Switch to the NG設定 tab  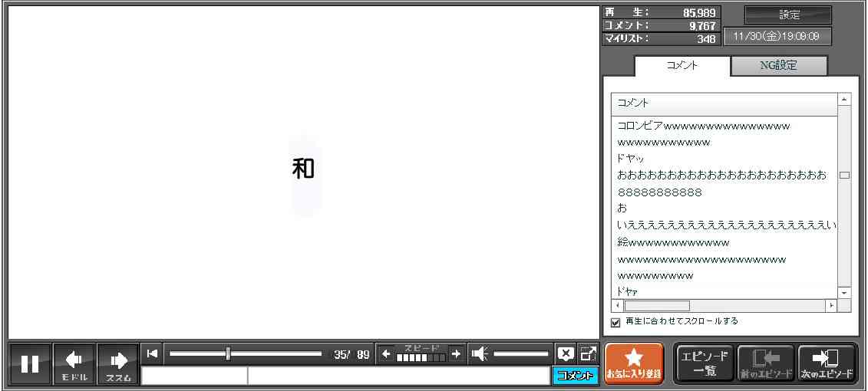(778, 66)
